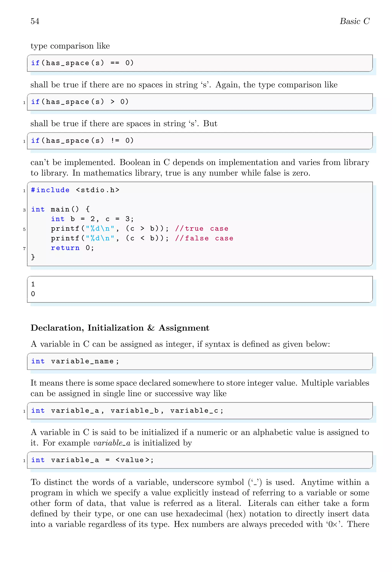Image resolution: width=392 pixels, height=572 pixels.
Task: Click the code 'int variable_a = <value>;'
Action: [x=92, y=460]
